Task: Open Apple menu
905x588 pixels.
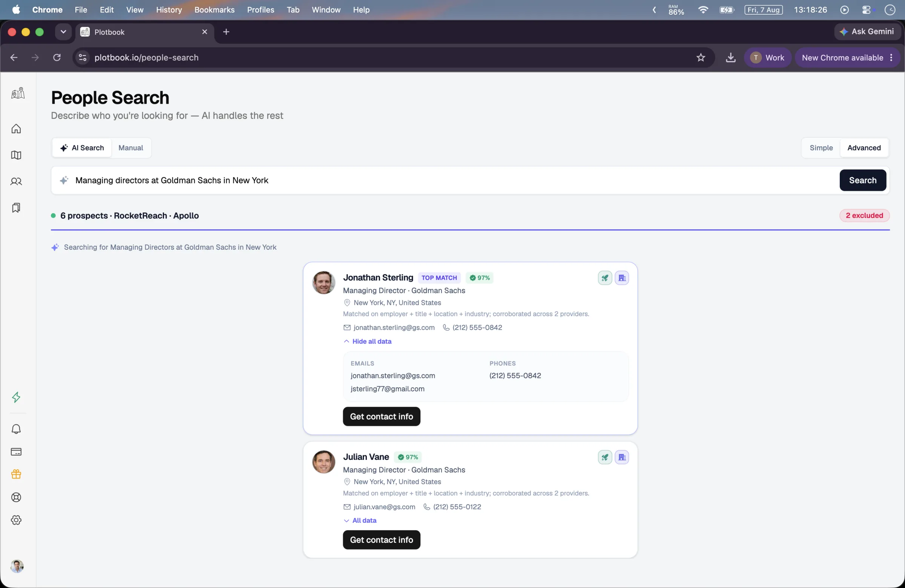Action: pos(16,10)
